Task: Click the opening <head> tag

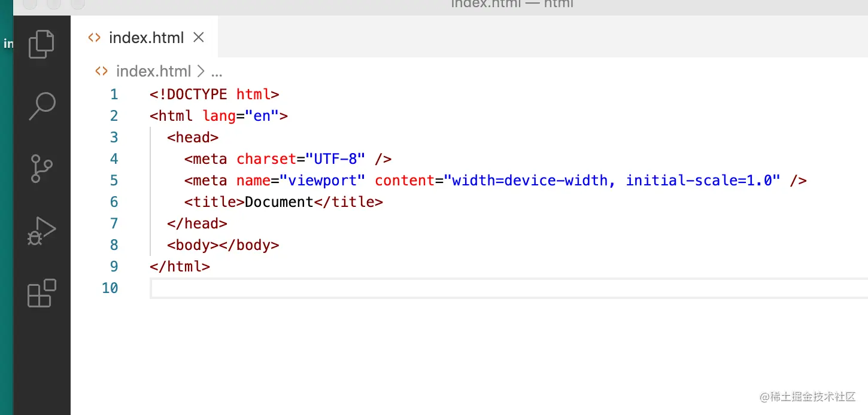Action: [x=193, y=138]
